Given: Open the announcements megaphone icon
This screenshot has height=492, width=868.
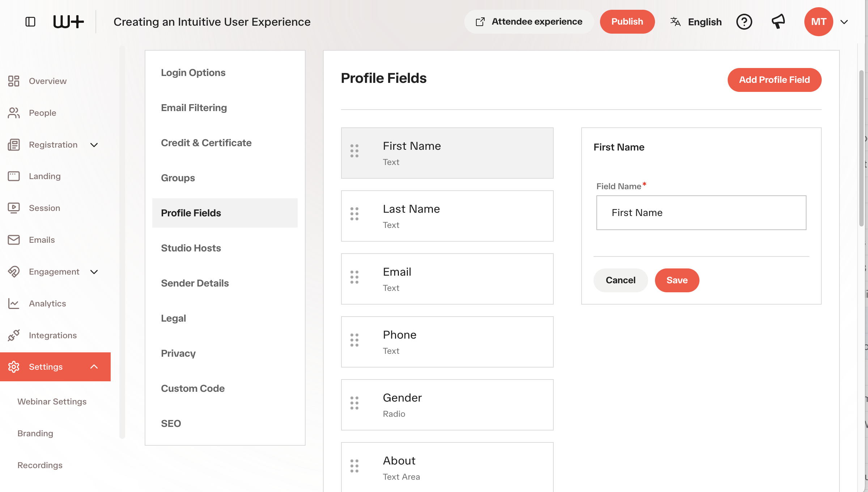Looking at the screenshot, I should point(778,22).
